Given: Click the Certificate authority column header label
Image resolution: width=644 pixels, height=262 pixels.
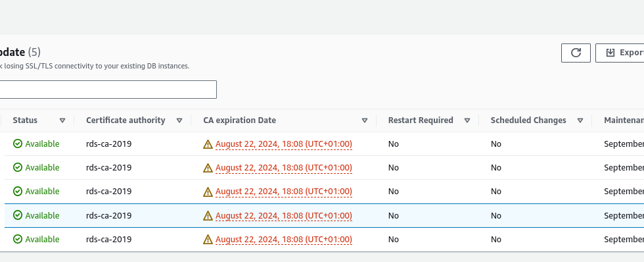Looking at the screenshot, I should [x=126, y=120].
